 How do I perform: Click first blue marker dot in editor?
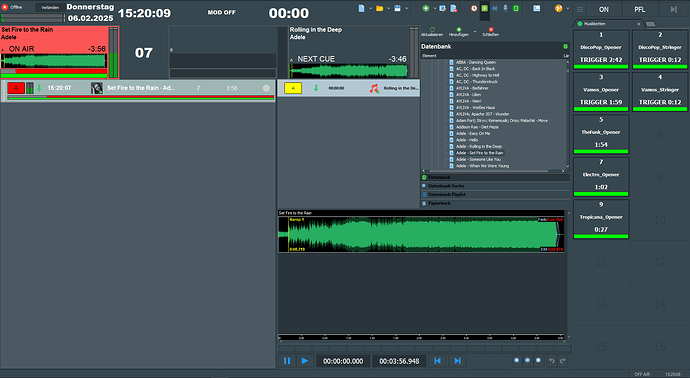[517, 360]
